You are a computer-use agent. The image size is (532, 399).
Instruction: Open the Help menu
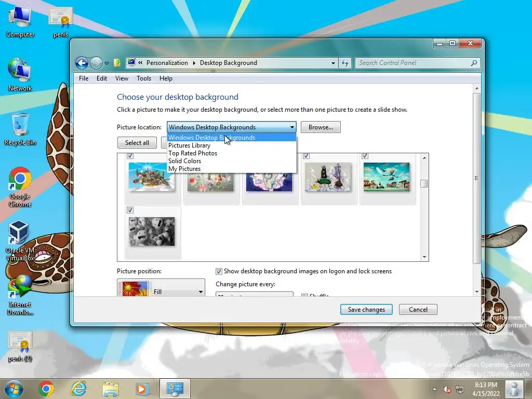pos(166,78)
